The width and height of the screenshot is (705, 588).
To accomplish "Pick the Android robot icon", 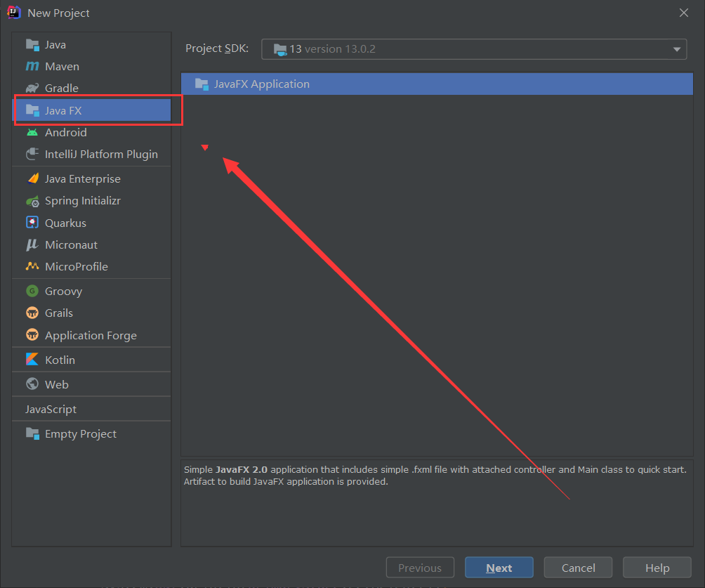I will (x=32, y=132).
